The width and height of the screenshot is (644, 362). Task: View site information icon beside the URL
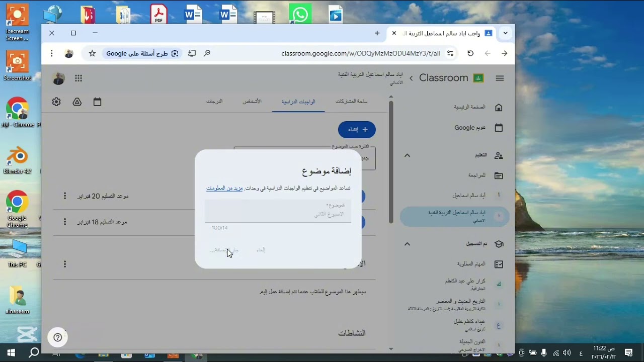tap(450, 53)
